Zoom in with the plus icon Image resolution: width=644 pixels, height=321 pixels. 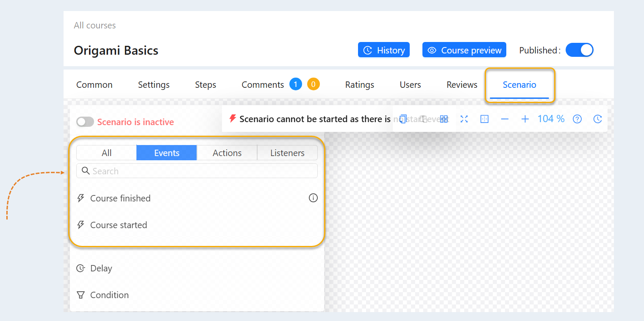[525, 119]
